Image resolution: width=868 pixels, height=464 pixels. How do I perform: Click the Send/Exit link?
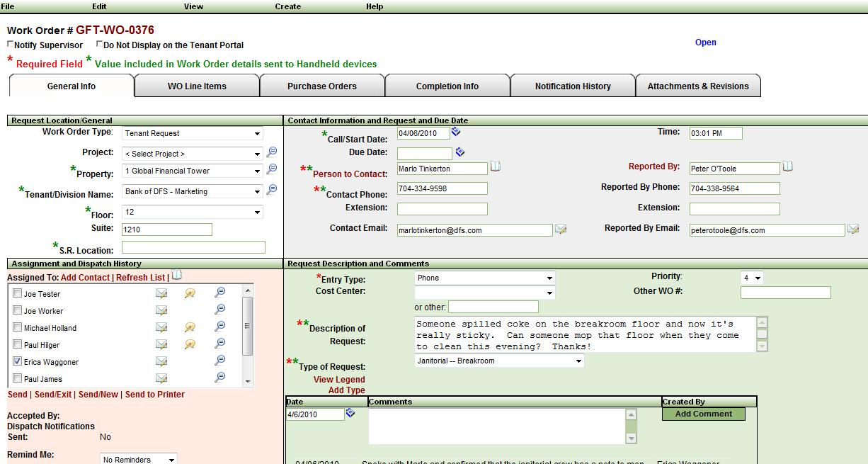tap(53, 395)
